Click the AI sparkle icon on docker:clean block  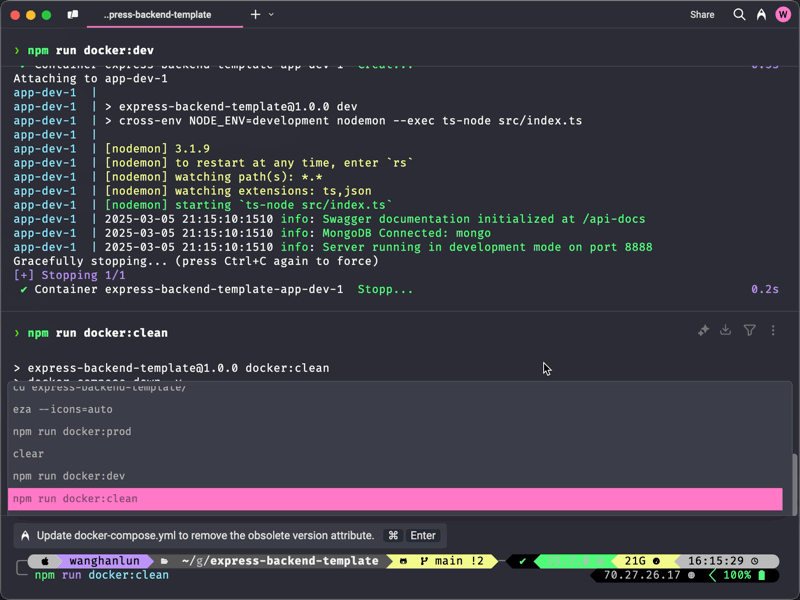click(x=704, y=331)
